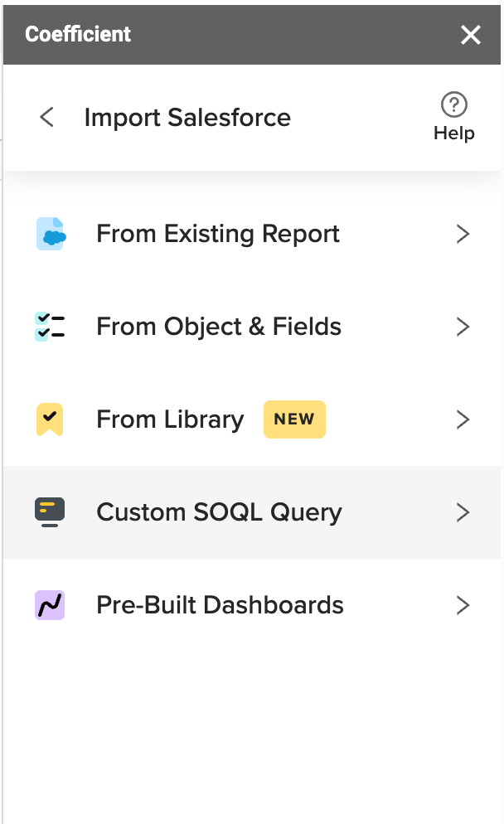The width and height of the screenshot is (504, 824).
Task: Select From Existing Report option
Action: pos(252,234)
